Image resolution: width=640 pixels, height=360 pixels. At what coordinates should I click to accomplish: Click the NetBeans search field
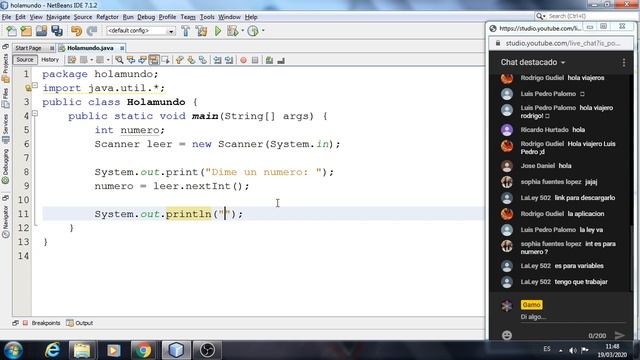click(x=586, y=16)
